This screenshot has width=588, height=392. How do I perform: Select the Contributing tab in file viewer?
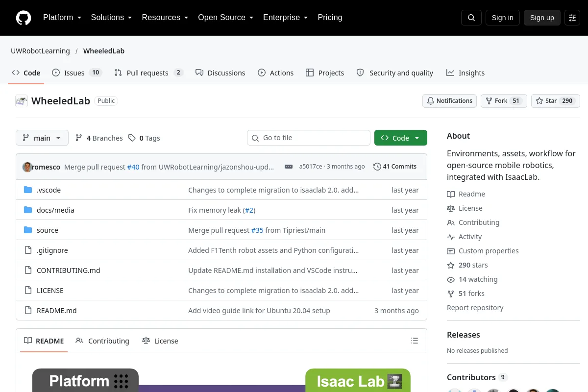click(102, 341)
